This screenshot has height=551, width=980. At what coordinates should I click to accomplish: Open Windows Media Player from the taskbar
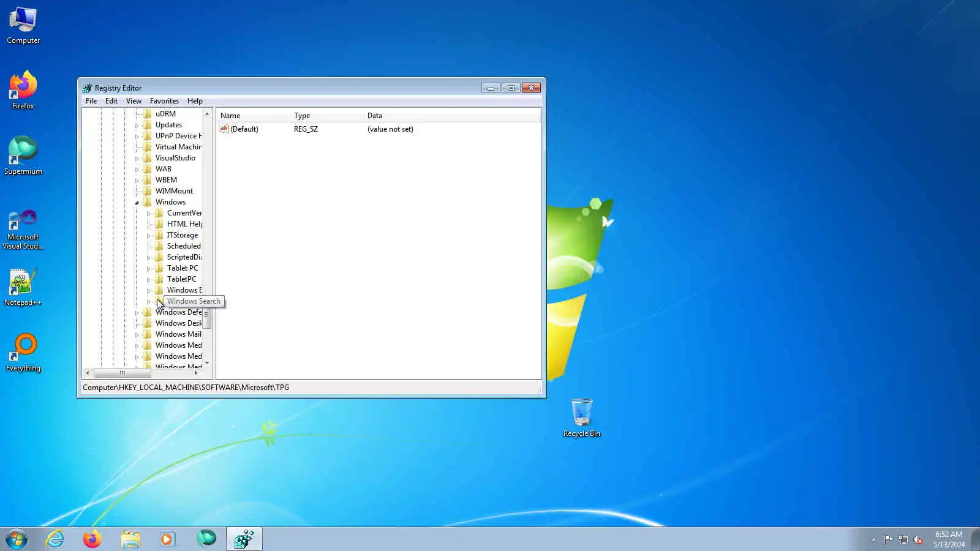coord(168,539)
